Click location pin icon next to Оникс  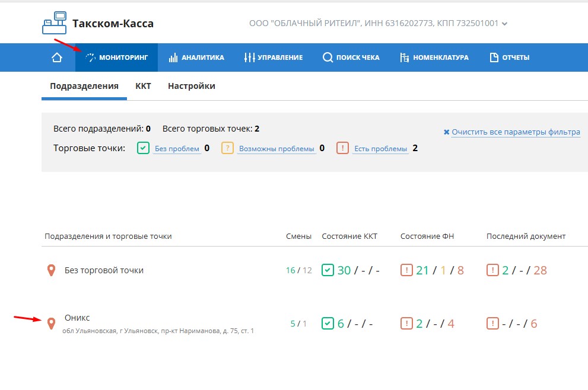[x=51, y=323]
